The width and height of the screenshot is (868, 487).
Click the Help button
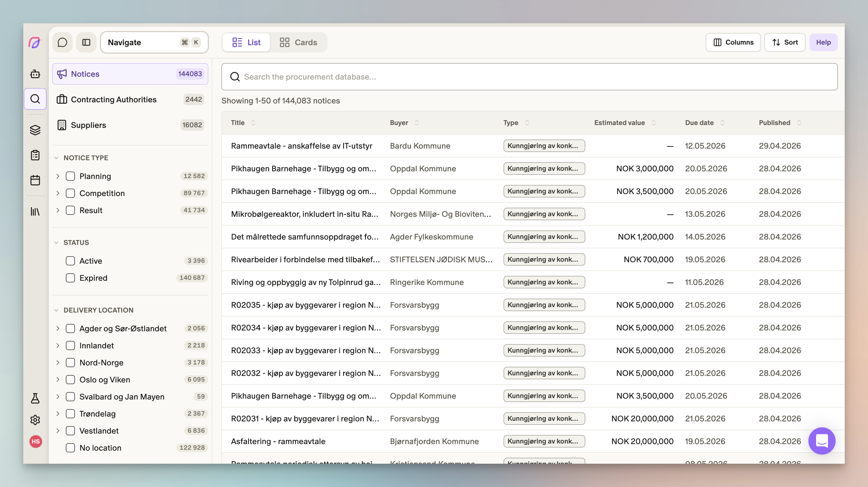point(823,43)
